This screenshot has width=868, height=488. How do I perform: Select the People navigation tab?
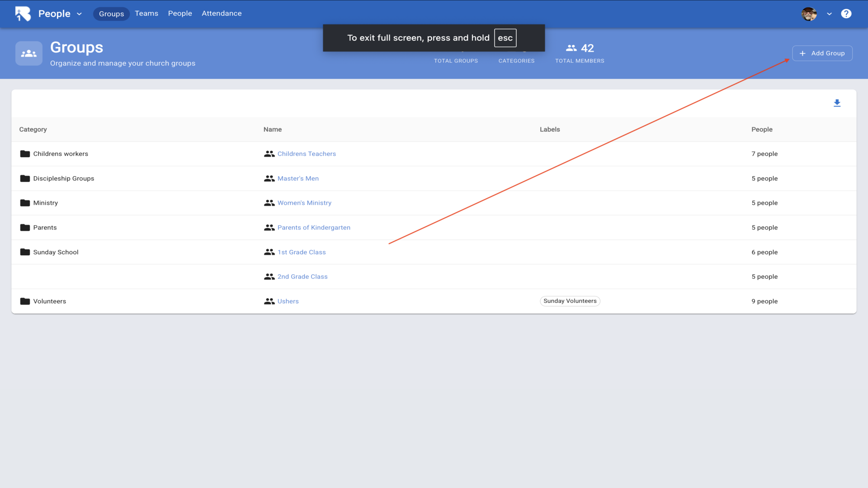click(x=180, y=14)
